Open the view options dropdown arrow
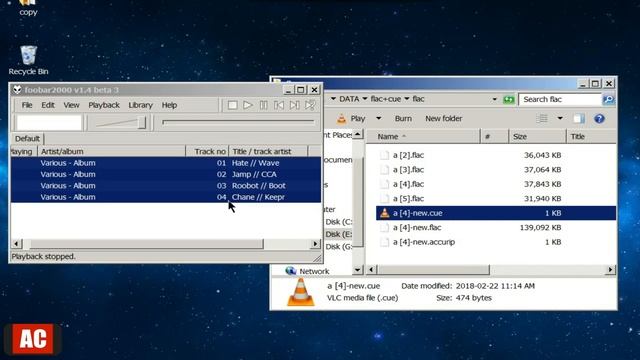 point(560,118)
